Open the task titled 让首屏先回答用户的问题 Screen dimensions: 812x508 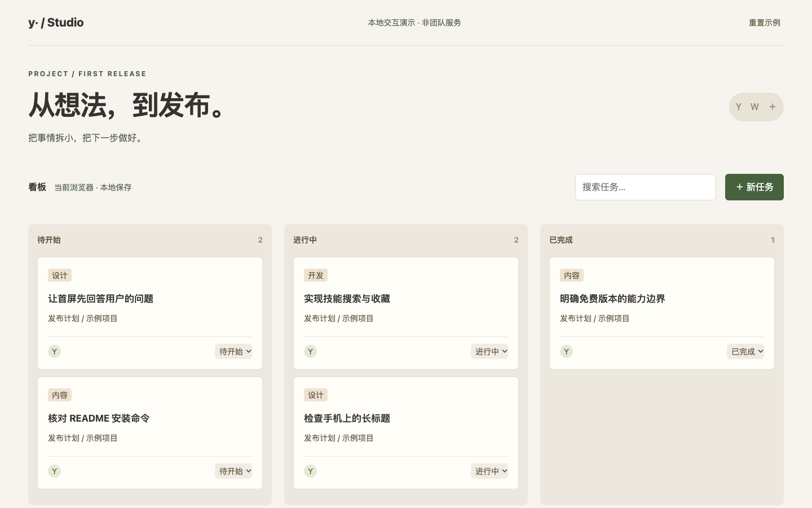pyautogui.click(x=100, y=299)
